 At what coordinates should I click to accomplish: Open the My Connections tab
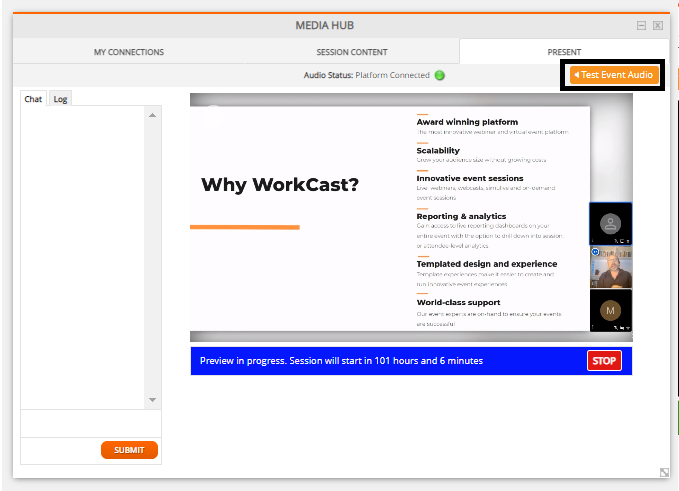pyautogui.click(x=129, y=52)
